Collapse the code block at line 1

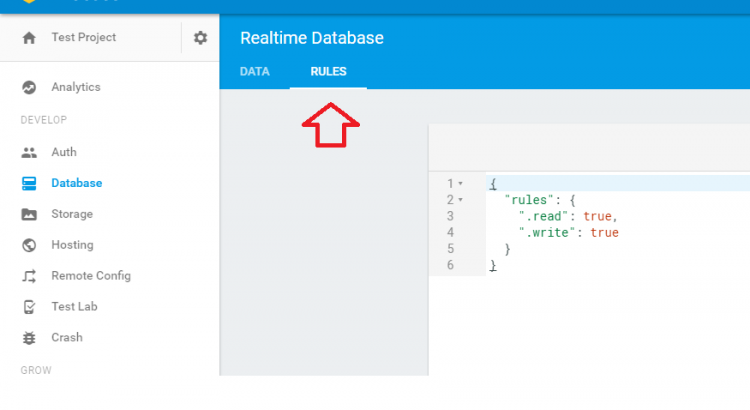tap(460, 184)
